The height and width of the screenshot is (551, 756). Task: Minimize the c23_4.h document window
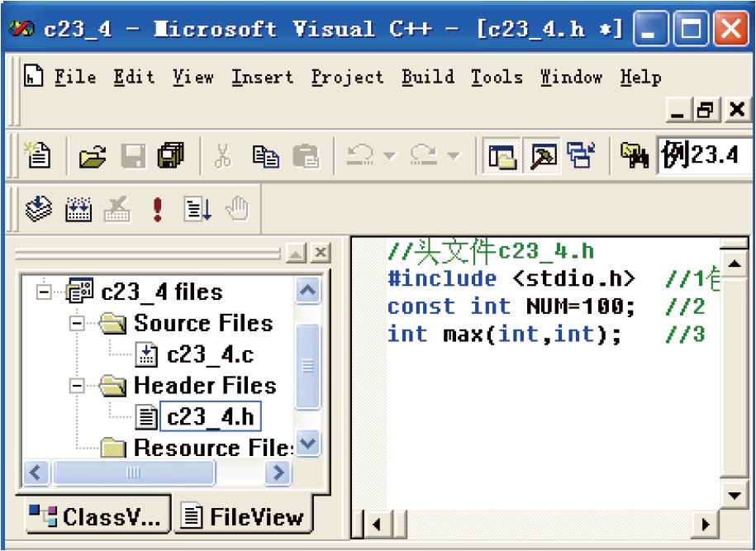678,110
